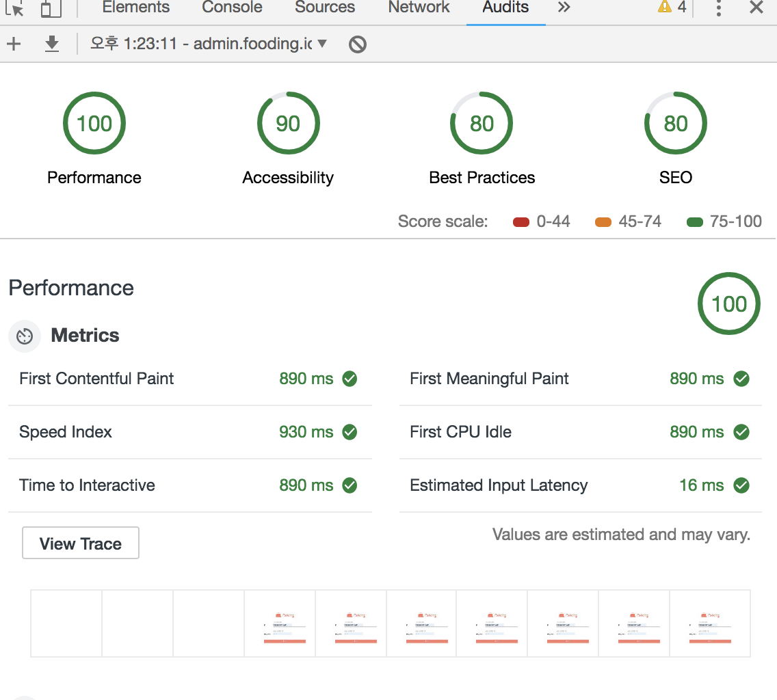This screenshot has height=700, width=777.
Task: Close the DevTools panel
Action: click(x=756, y=8)
